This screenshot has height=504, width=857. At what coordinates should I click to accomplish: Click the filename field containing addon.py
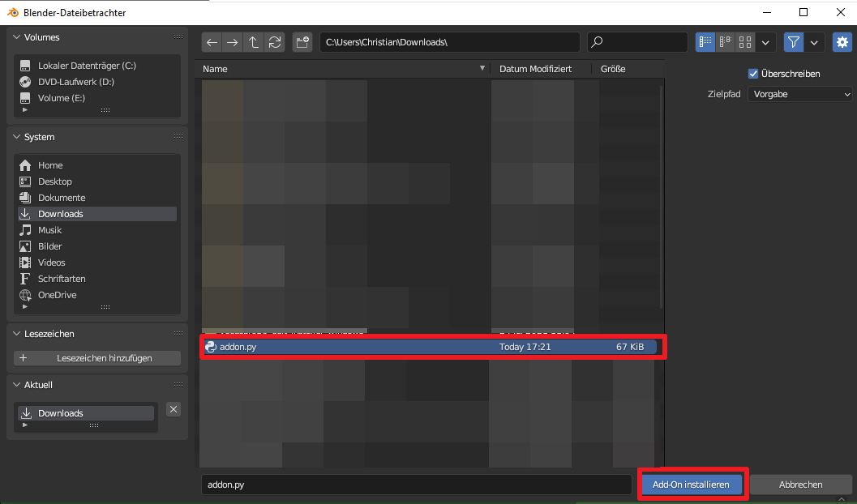coord(417,485)
